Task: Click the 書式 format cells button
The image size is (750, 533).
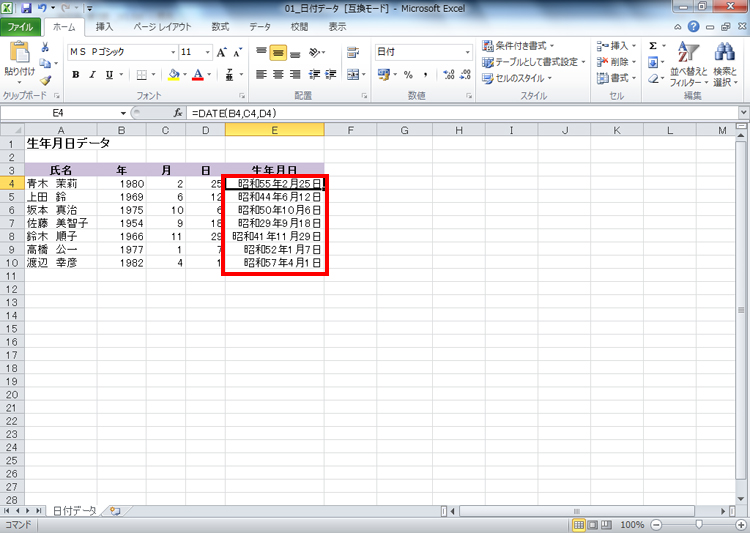Action: [x=616, y=78]
